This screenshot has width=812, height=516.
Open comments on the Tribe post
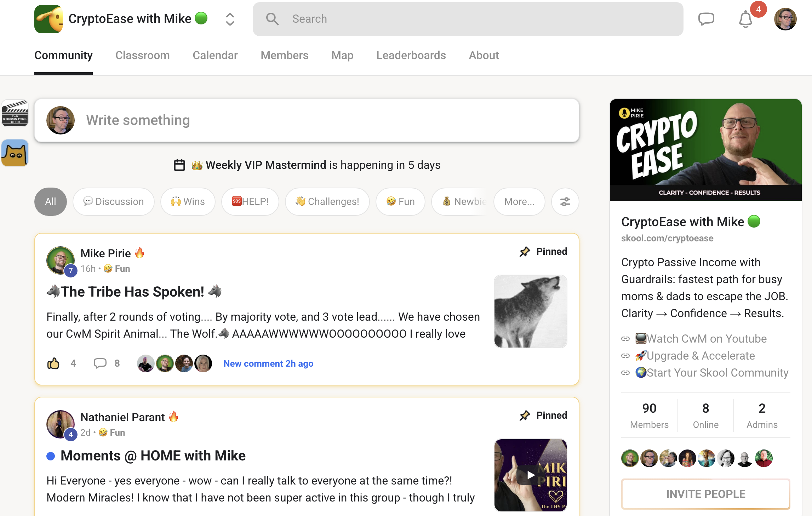click(100, 363)
